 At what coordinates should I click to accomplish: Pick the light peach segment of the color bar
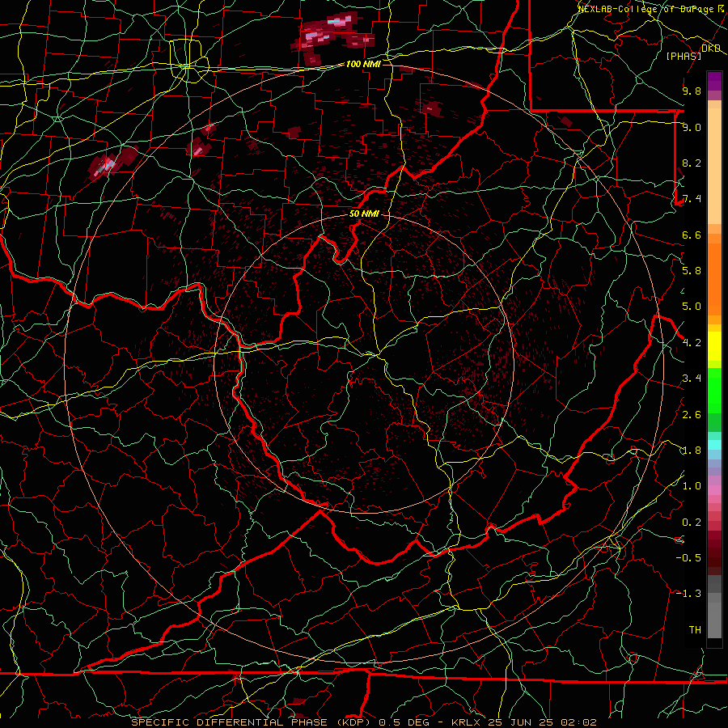click(714, 167)
